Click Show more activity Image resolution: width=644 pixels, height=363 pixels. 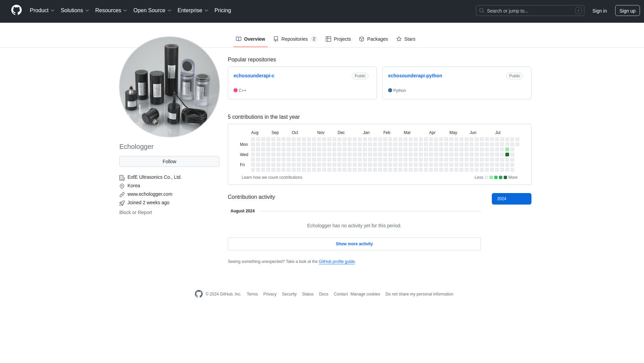coord(354,244)
